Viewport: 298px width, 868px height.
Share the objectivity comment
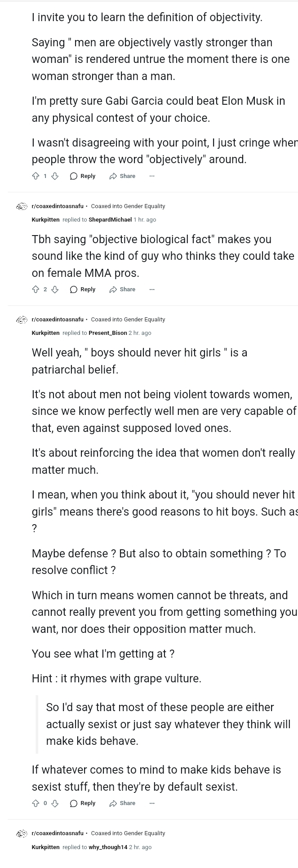click(122, 176)
